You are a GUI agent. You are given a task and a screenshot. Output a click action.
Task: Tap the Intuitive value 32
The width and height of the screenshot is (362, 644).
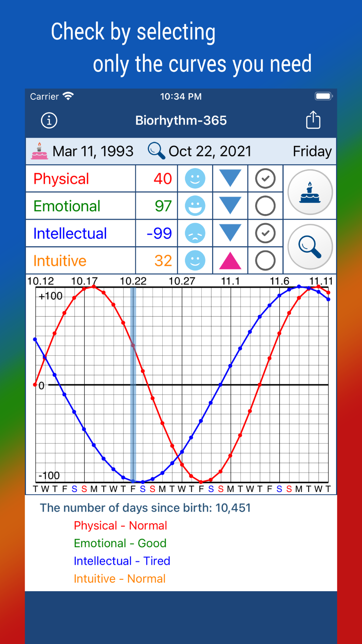pos(163,261)
